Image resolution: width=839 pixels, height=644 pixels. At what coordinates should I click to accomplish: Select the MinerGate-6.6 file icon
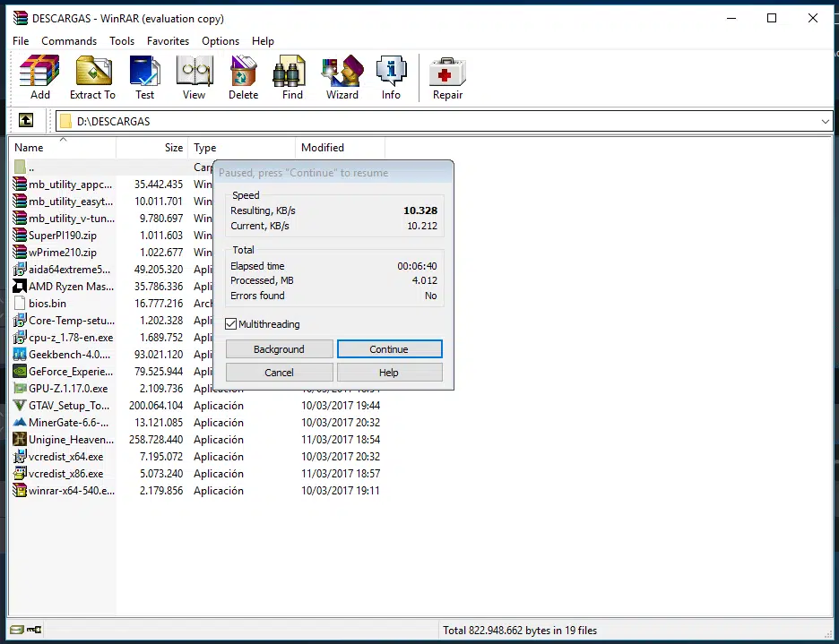click(20, 423)
